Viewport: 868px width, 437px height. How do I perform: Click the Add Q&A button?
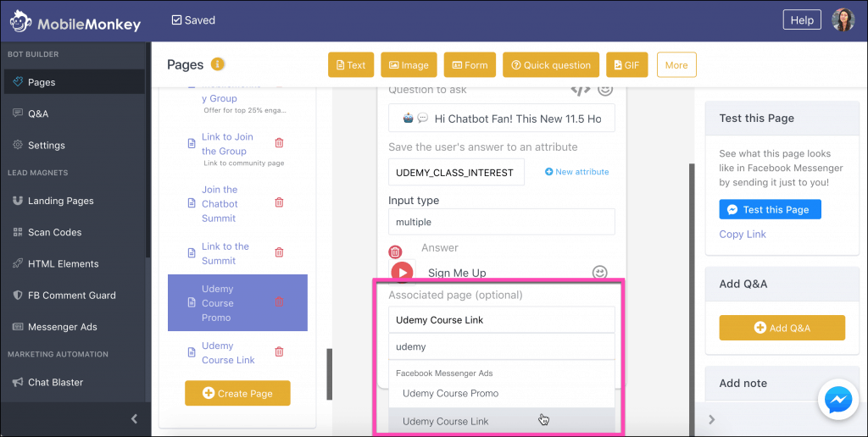point(782,328)
